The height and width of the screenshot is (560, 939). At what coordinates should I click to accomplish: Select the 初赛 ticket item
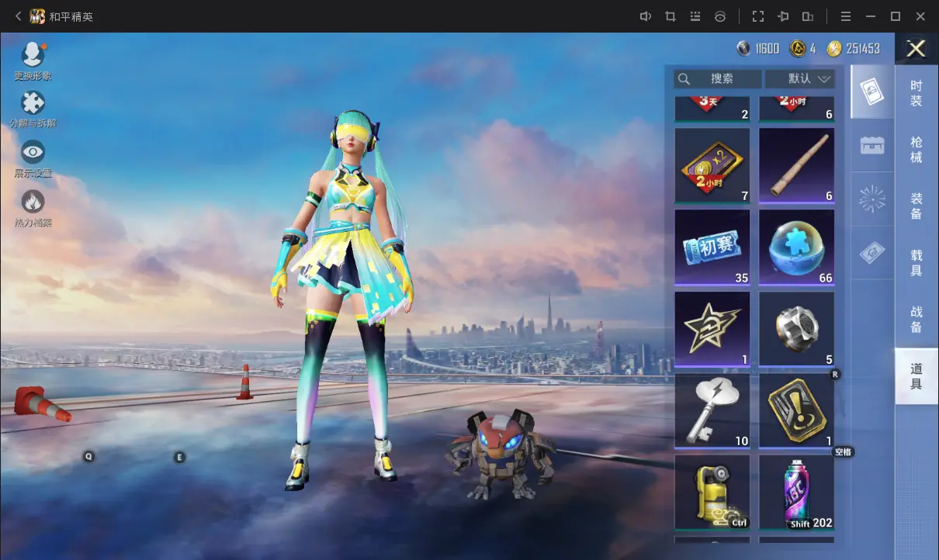coord(712,247)
